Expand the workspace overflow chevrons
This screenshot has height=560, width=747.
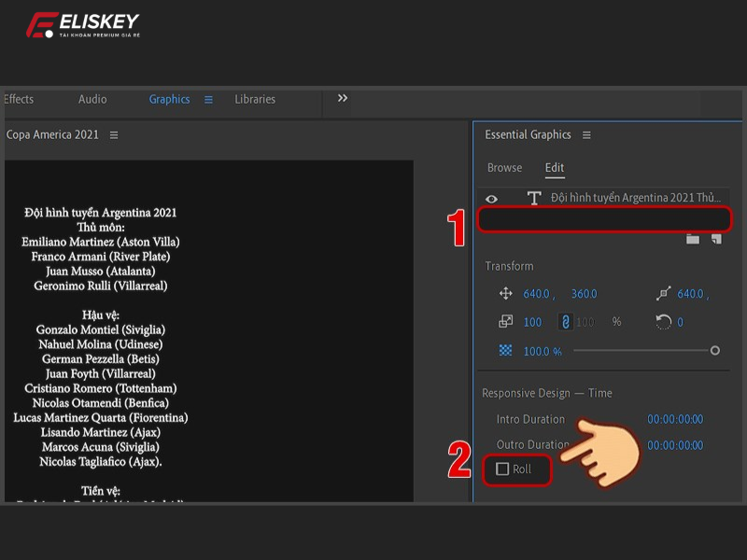[343, 99]
